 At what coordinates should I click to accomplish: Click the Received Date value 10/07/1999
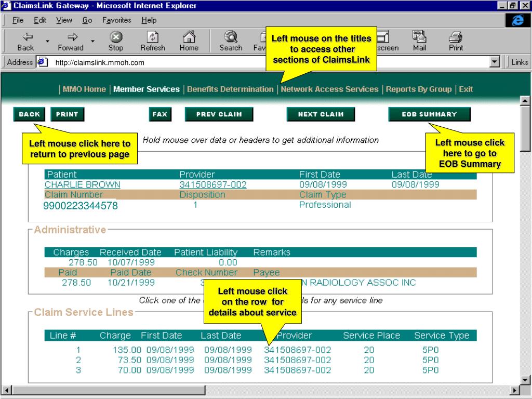131,262
